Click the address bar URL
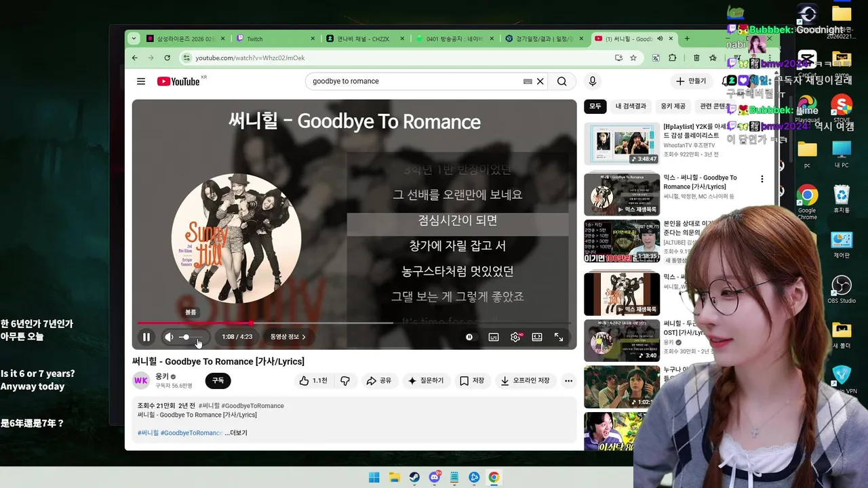 coord(250,58)
